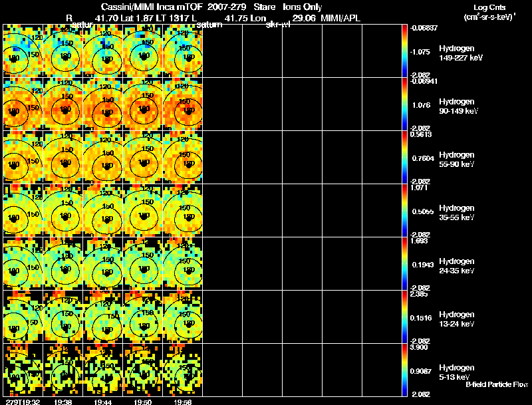Click the color bar for Hydrogen 149-227 keV
The image size is (532, 405).
tap(404, 51)
